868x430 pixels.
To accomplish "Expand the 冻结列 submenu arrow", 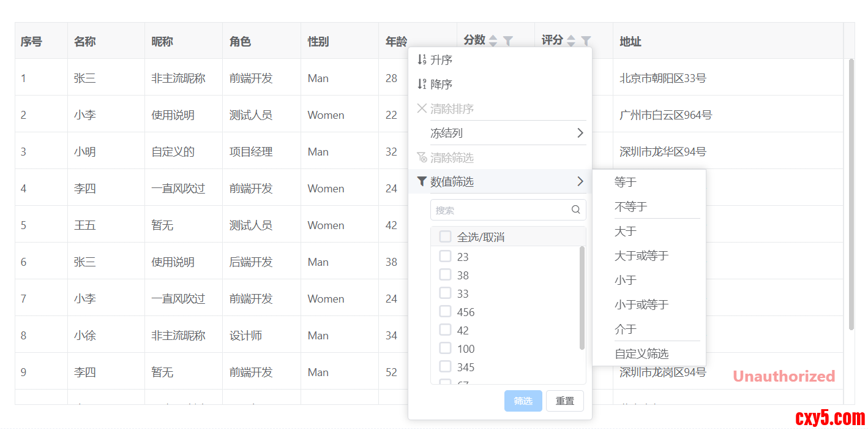I will click(580, 134).
